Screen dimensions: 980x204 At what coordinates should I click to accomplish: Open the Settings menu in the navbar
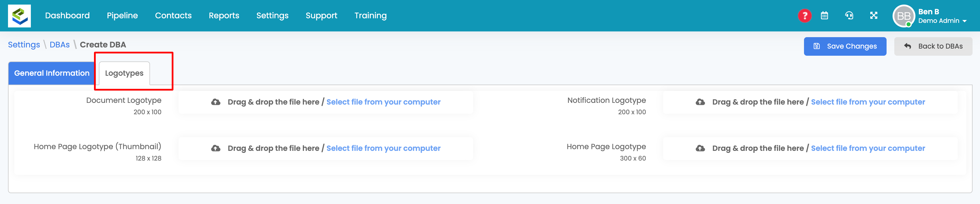click(272, 16)
